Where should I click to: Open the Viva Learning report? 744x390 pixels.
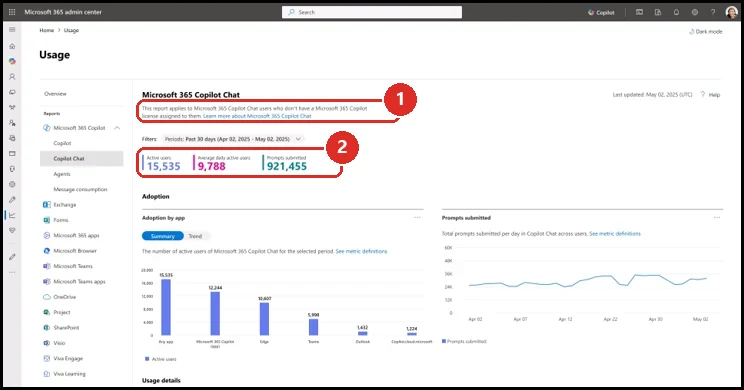point(65,374)
